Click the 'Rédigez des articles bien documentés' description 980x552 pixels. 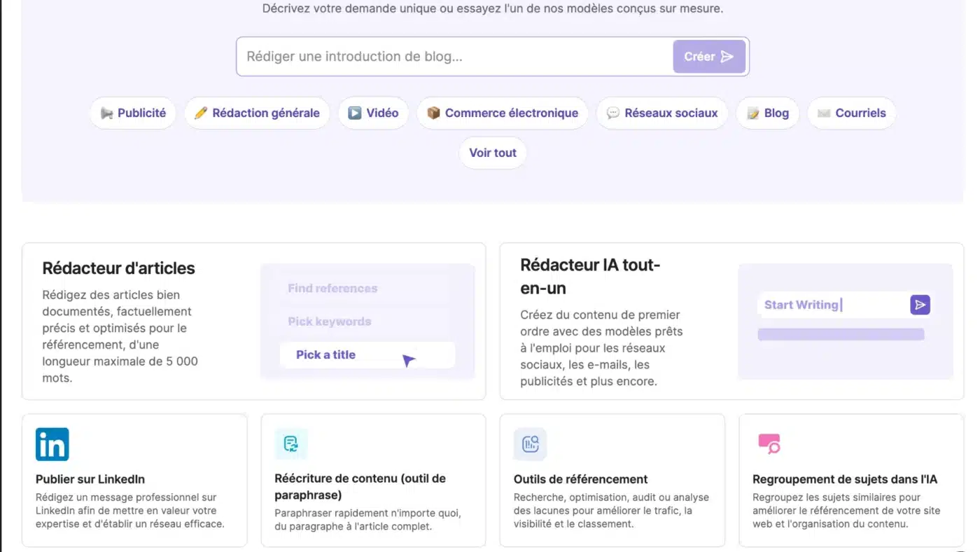tap(120, 336)
